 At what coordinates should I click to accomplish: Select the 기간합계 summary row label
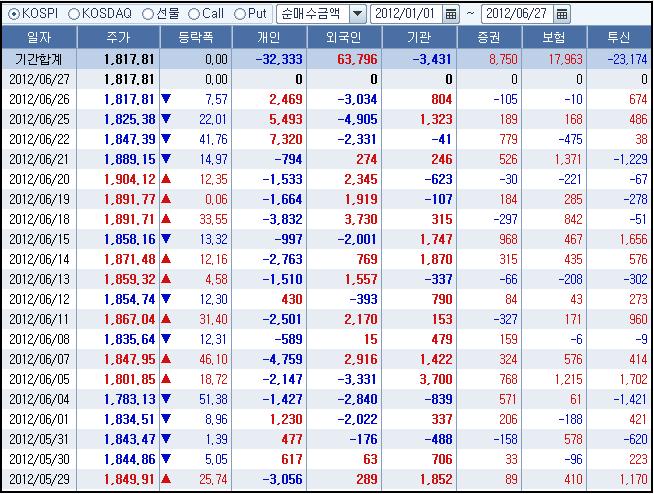click(39, 59)
